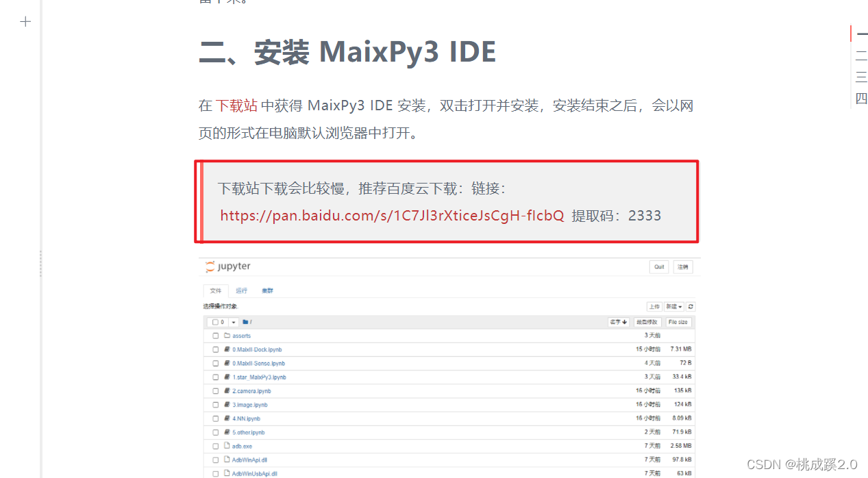Open 1.star_MaixPy3.ipynb notebook
This screenshot has height=478, width=868.
point(259,377)
